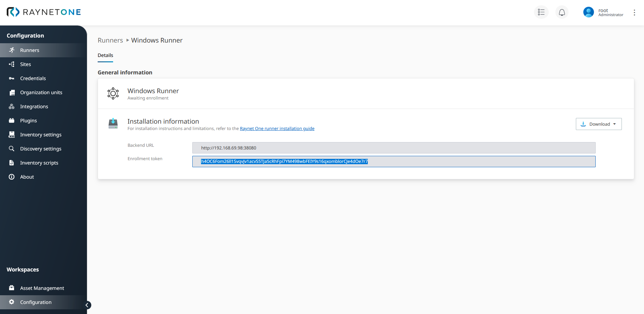This screenshot has width=644, height=314.
Task: Click the Credentials key icon
Action: click(12, 78)
